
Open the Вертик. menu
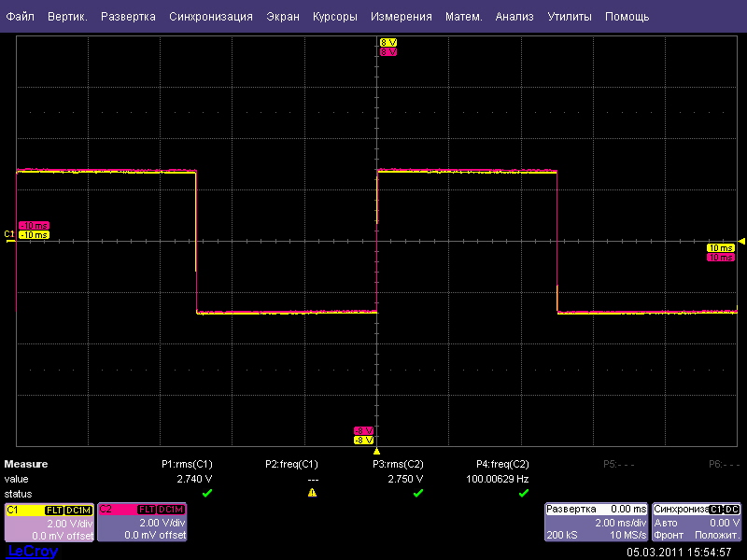click(67, 17)
